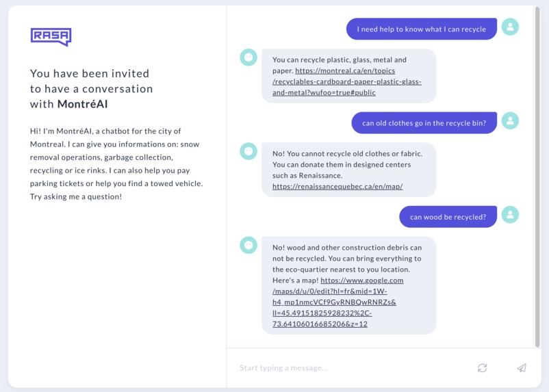
Task: Open the renaissancequebec.ca map link
Action: [337, 187]
